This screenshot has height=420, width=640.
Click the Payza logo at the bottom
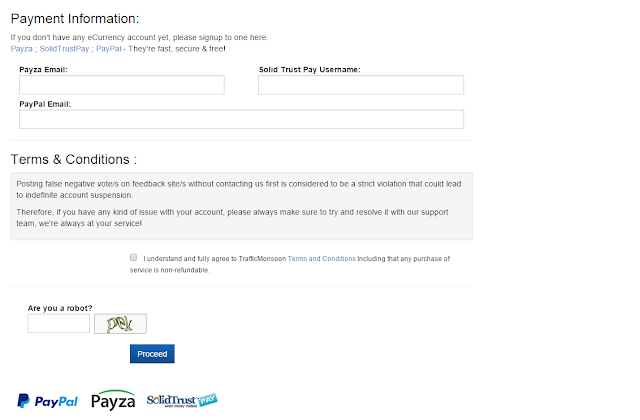pos(113,400)
